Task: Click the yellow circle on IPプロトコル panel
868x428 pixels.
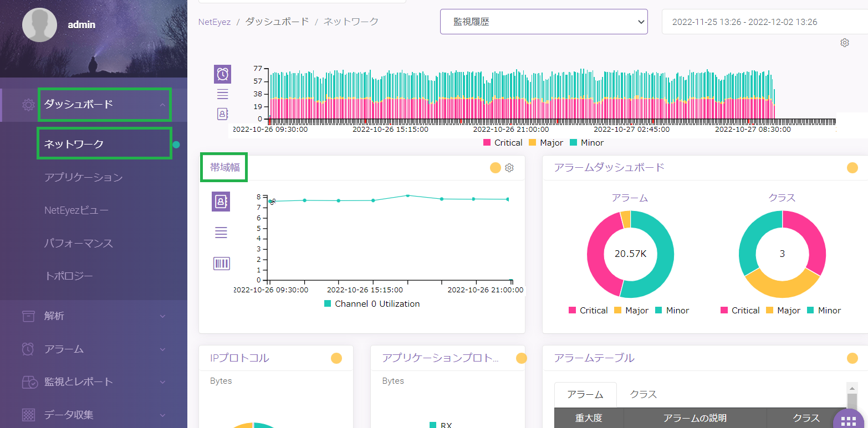Action: 336,358
